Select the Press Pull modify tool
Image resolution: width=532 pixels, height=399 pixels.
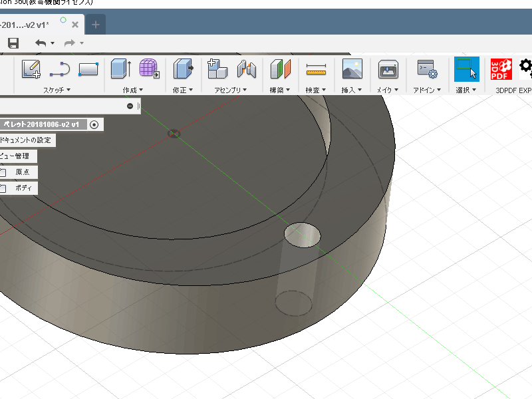click(184, 68)
